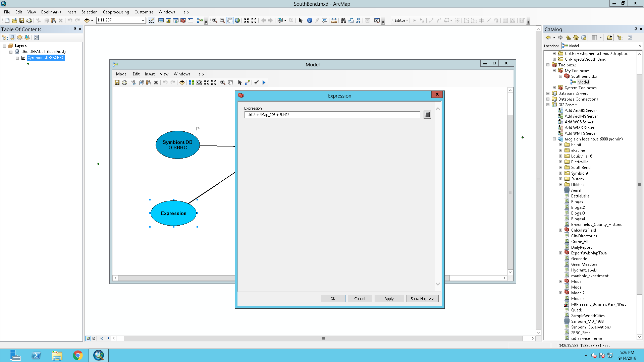Viewport: 644px width, 362px height.
Task: Open the Geoprocessing menu
Action: pos(116,12)
